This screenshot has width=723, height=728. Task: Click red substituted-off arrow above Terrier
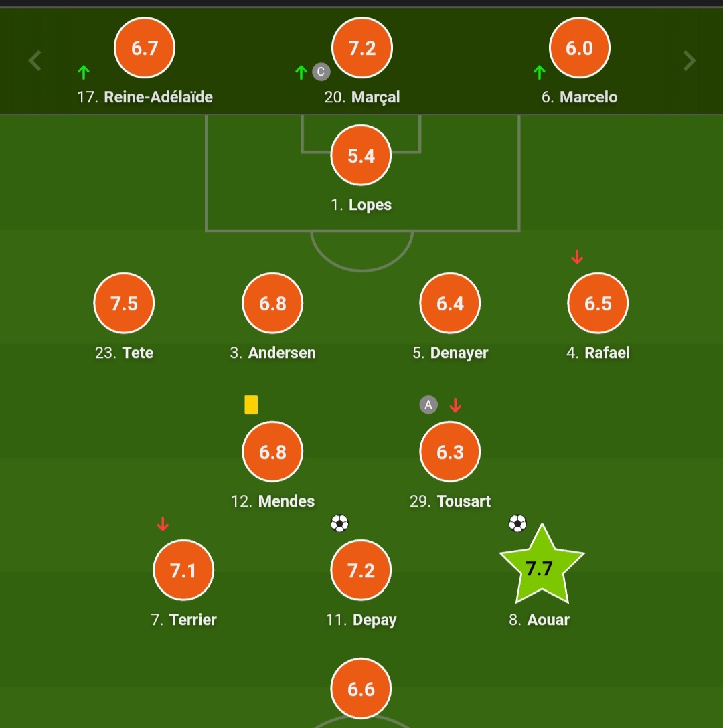(163, 523)
